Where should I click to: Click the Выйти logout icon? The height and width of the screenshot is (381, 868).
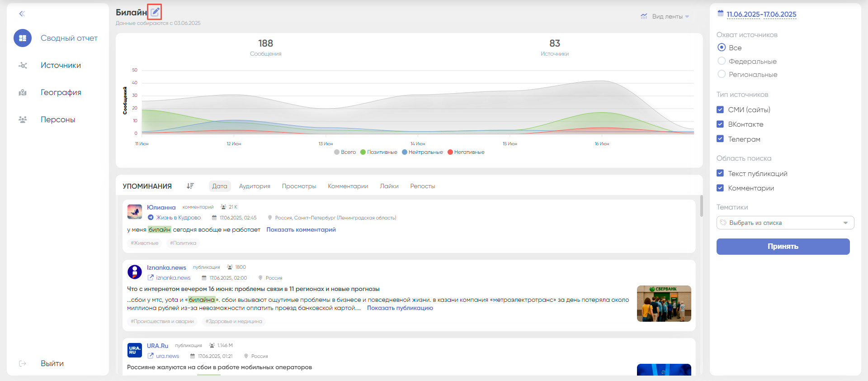(x=23, y=364)
